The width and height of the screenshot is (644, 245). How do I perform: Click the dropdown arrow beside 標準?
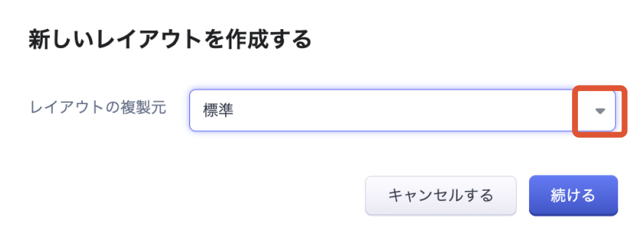point(600,111)
